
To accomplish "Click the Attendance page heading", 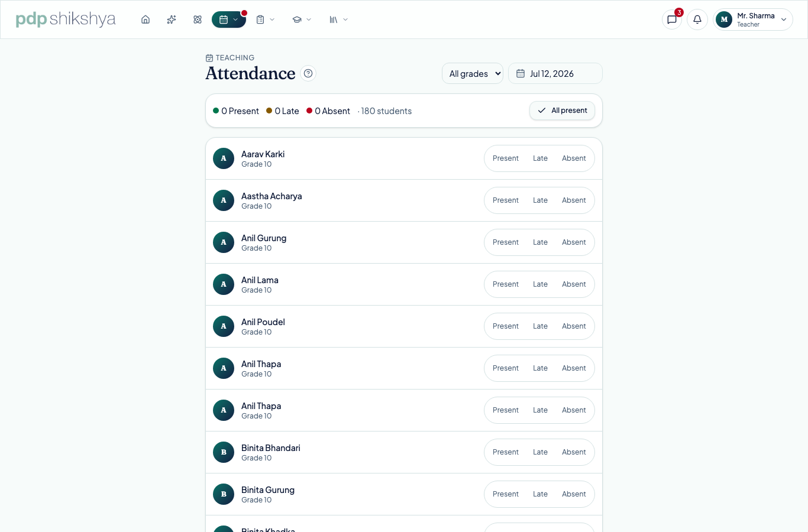I will pyautogui.click(x=250, y=73).
